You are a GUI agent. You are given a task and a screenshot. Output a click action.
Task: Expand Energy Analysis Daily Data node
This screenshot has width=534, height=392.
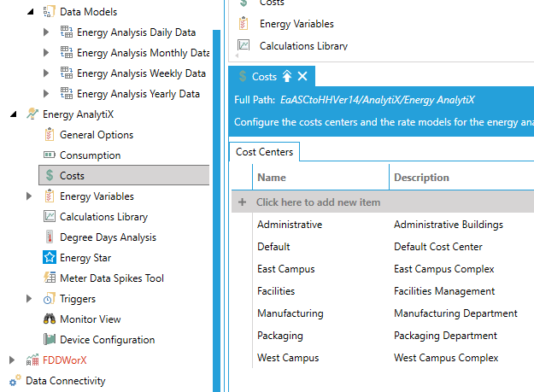(x=47, y=32)
